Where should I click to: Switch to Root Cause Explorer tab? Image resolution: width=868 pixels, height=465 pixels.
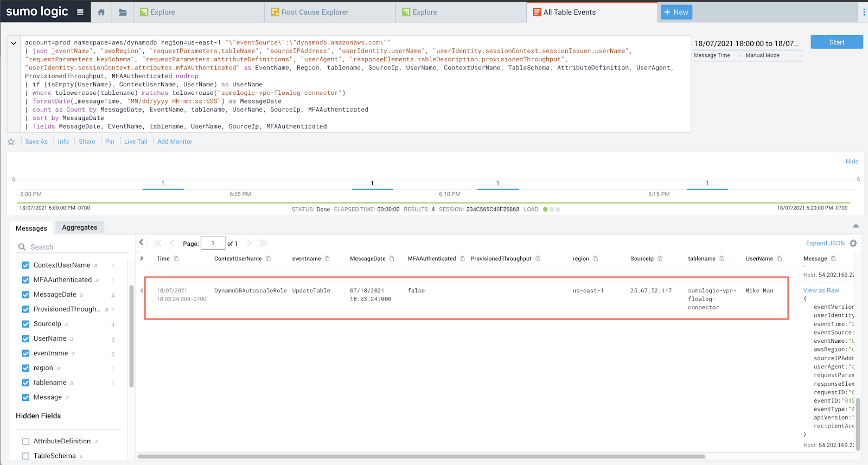click(x=330, y=12)
